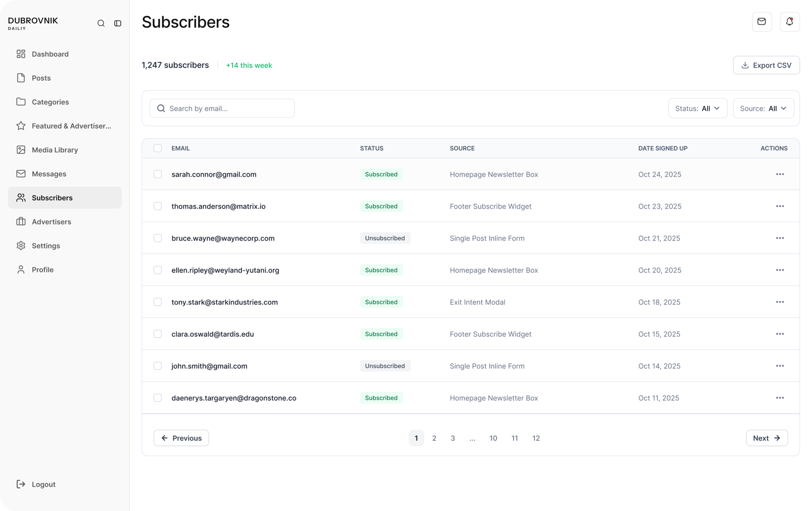Check the box for tony.stark@starkindustries.com
Screen dimensions: 812x511
[x=158, y=302]
